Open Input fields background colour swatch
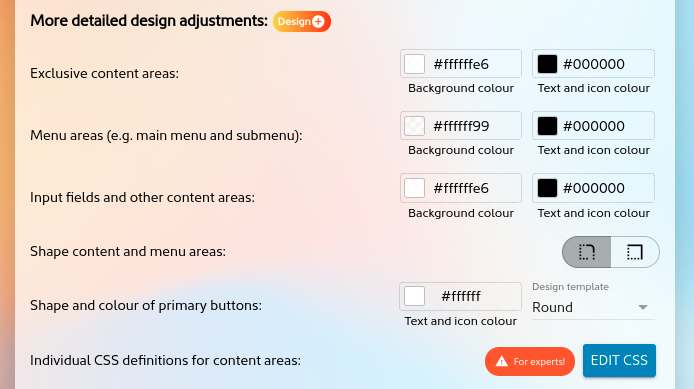This screenshot has height=389, width=694. (x=414, y=188)
